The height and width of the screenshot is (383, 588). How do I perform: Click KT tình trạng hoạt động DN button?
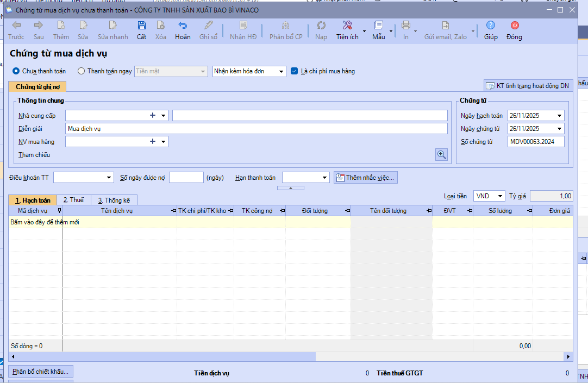[x=527, y=86]
